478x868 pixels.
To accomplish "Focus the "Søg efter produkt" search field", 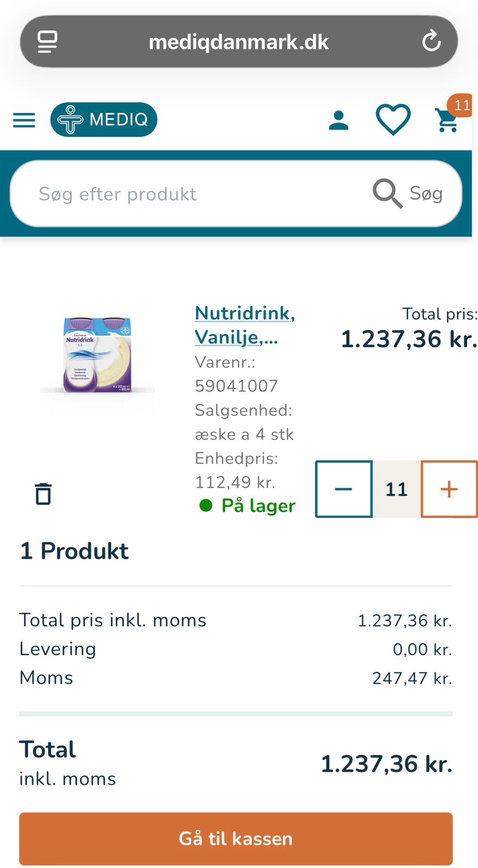I will pos(195,194).
